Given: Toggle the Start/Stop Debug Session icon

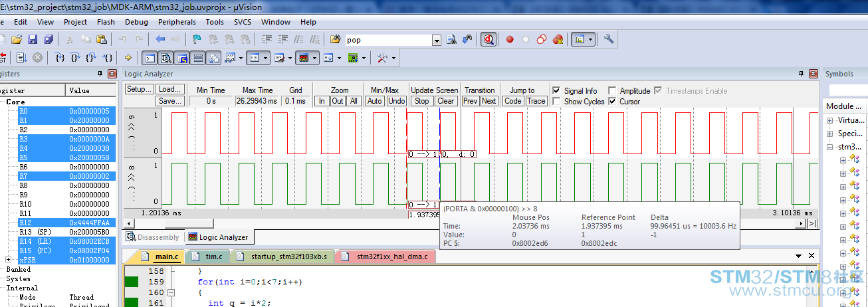Looking at the screenshot, I should click(x=488, y=40).
